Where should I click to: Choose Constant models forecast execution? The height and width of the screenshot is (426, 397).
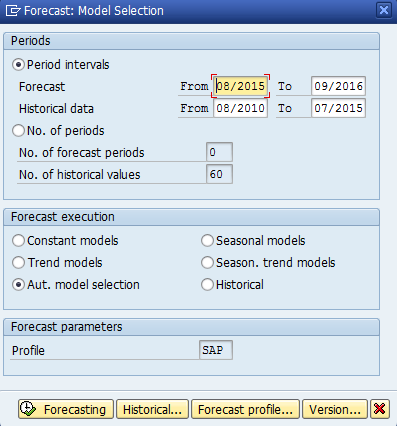(x=18, y=241)
